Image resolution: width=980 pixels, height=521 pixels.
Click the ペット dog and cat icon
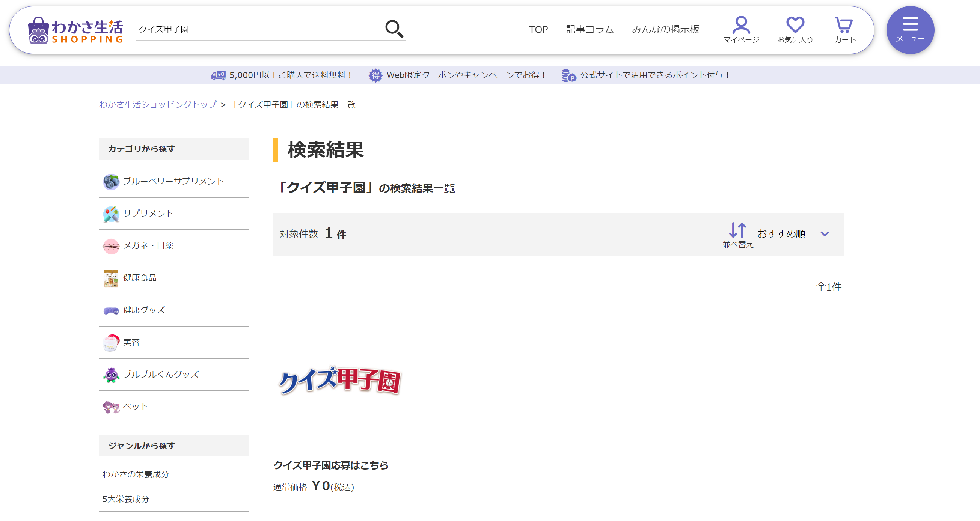pos(111,407)
